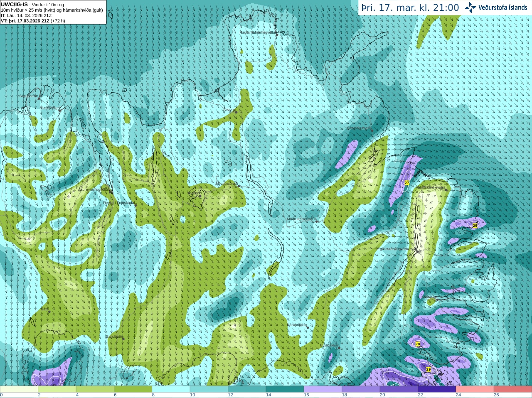Click the Vatnsskarð eystra station label

(x=431, y=187)
